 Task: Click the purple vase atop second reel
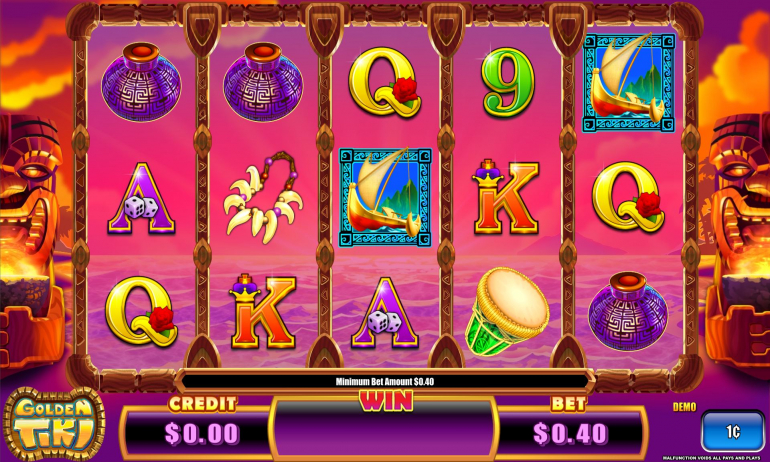(263, 82)
